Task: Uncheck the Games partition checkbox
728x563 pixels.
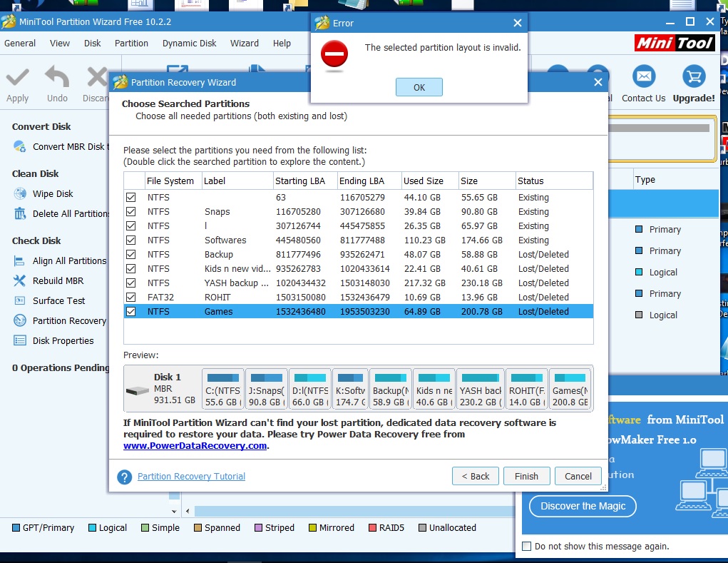Action: pyautogui.click(x=131, y=312)
